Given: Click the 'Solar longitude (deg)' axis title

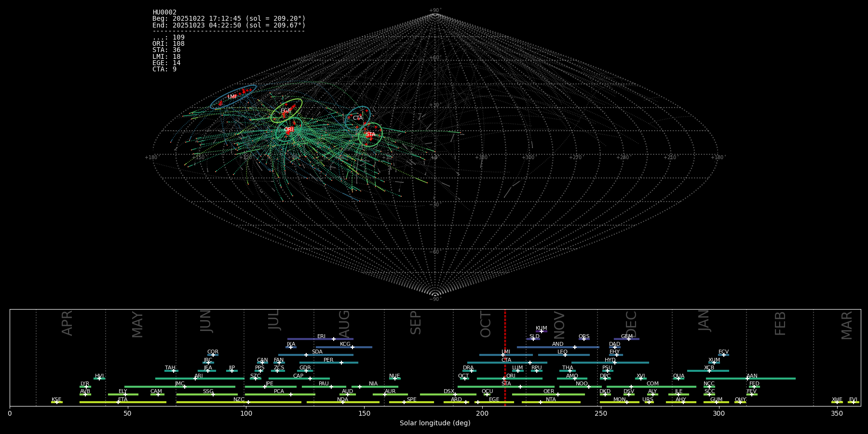Looking at the screenshot, I should click(435, 423).
